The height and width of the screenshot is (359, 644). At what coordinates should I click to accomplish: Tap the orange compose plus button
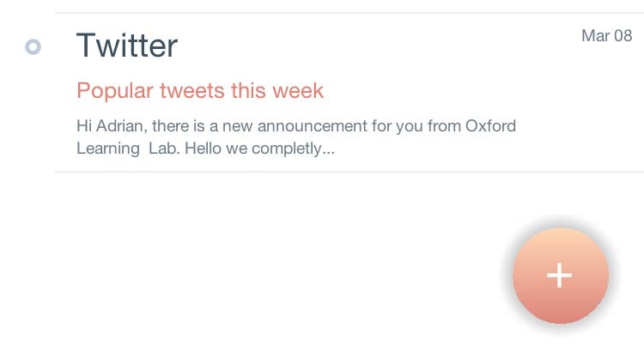tap(560, 275)
